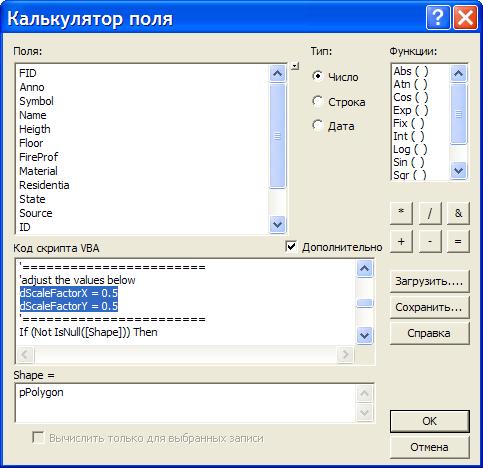Screen dimensions: 483x468
Task: Click functions list scroll down arrow
Action: click(458, 171)
